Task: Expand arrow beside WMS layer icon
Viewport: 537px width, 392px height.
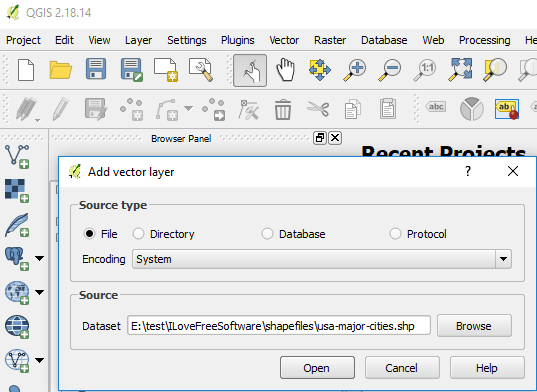Action: click(40, 292)
